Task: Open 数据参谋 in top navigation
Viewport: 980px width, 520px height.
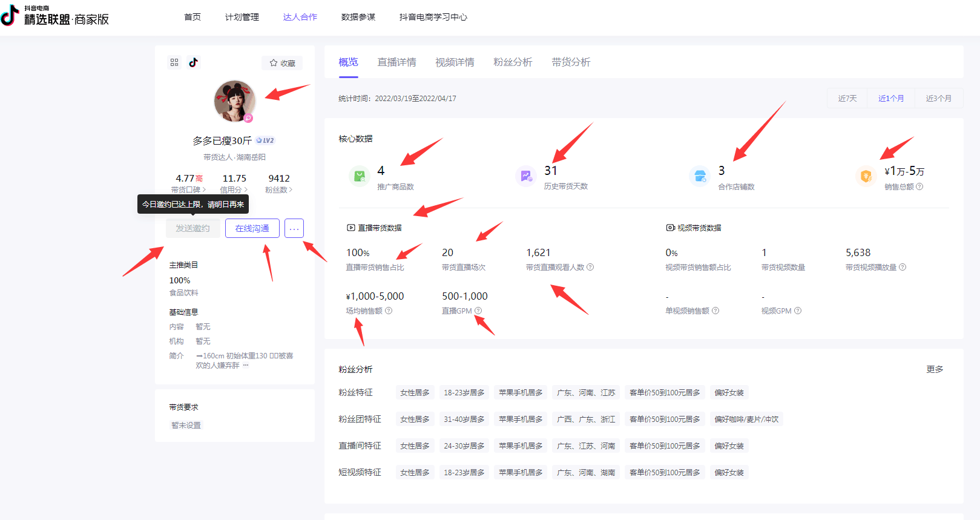Action: (x=358, y=17)
